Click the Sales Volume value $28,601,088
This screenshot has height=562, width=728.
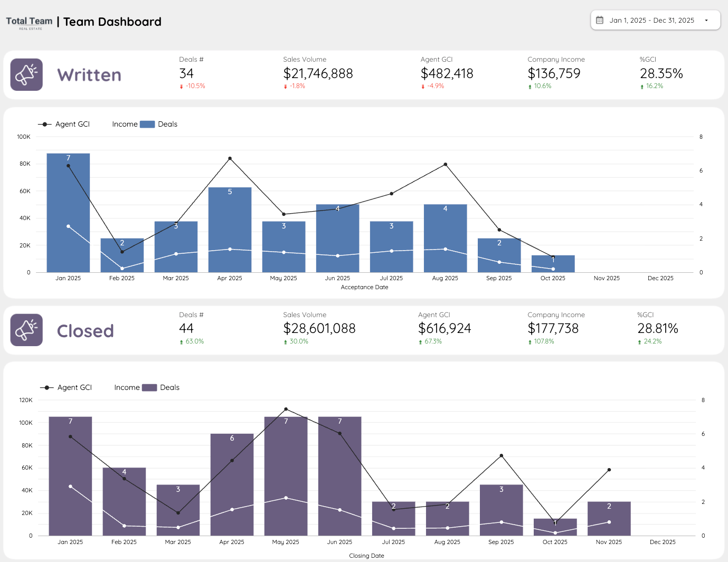[319, 328]
